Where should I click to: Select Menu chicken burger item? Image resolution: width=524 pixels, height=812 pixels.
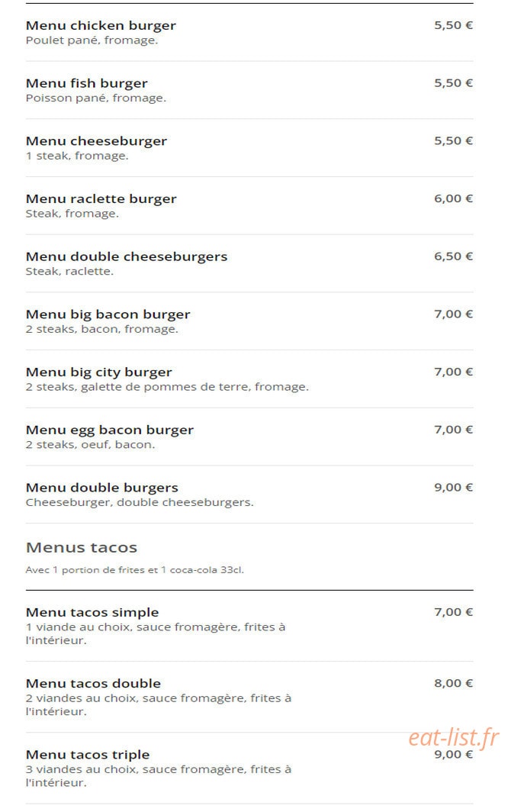249,33
